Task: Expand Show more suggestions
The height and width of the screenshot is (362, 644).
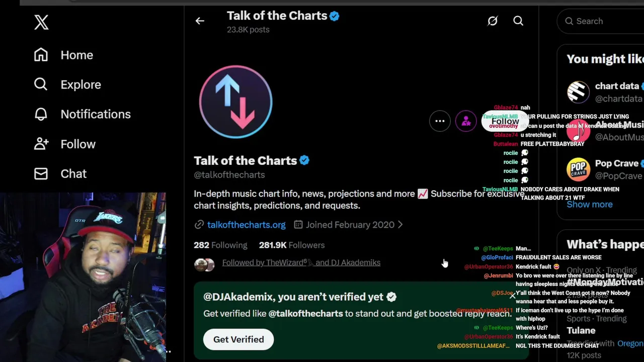Action: coord(590,204)
